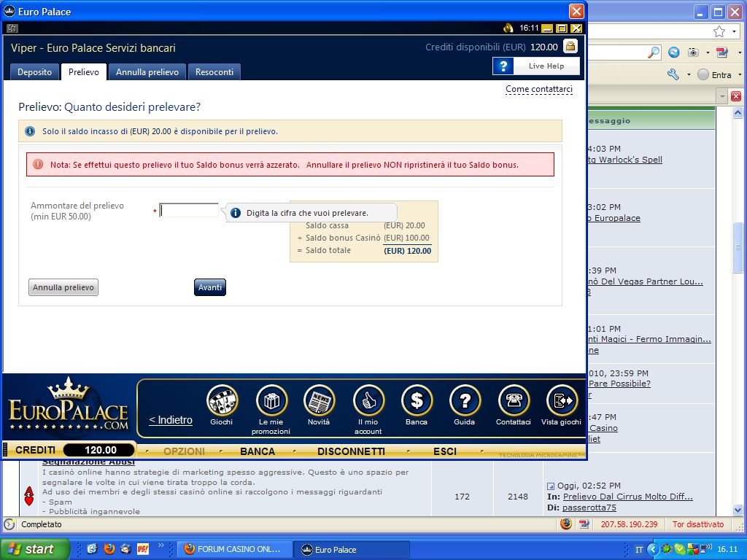Open the Entra dropdown arrow
This screenshot has height=560, width=747.
(740, 75)
